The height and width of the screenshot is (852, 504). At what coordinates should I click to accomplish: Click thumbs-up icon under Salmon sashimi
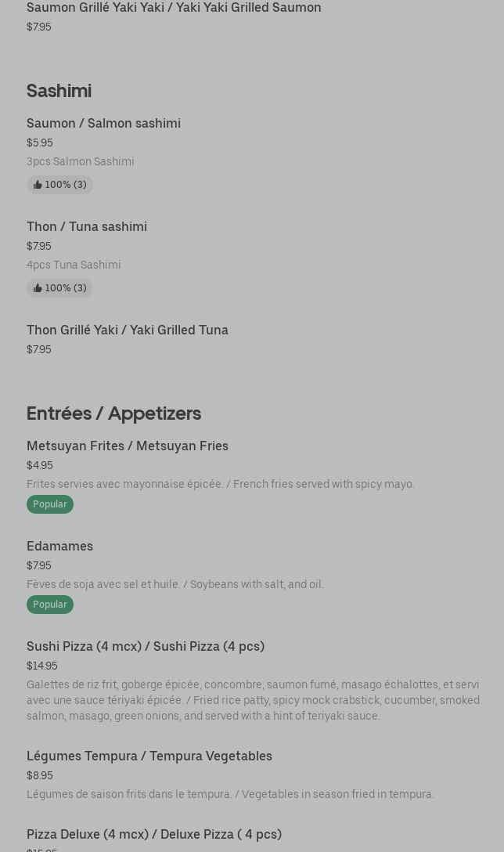coord(38,185)
